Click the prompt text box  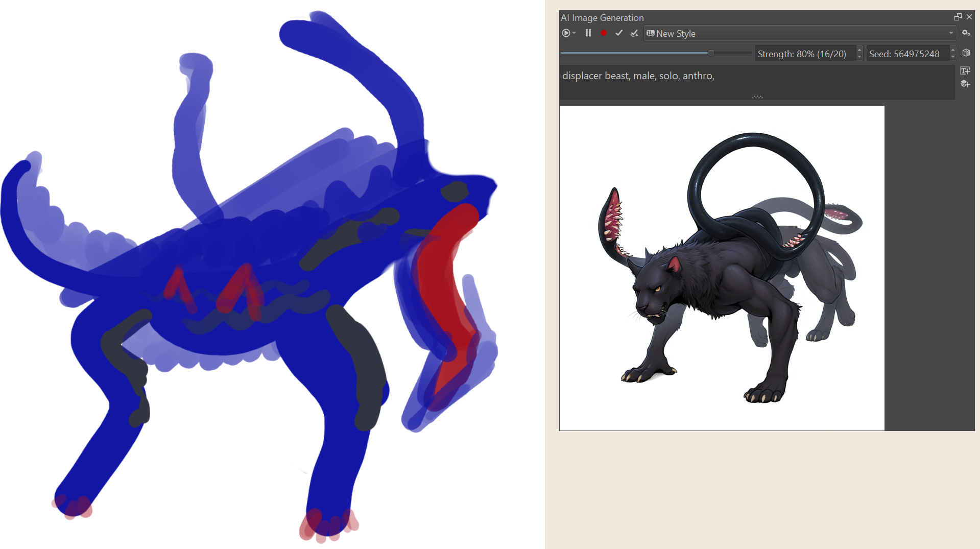(757, 82)
